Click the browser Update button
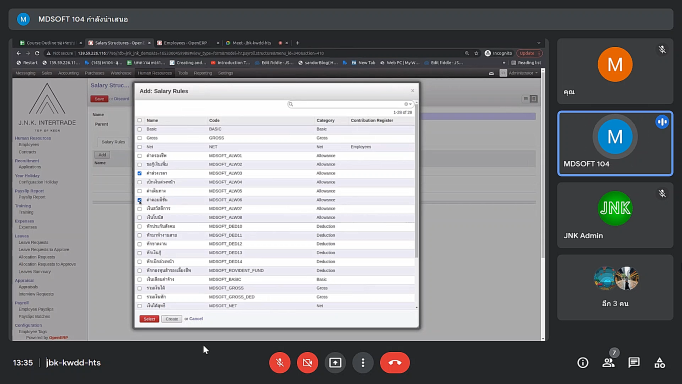The width and height of the screenshot is (682, 384). [x=529, y=53]
